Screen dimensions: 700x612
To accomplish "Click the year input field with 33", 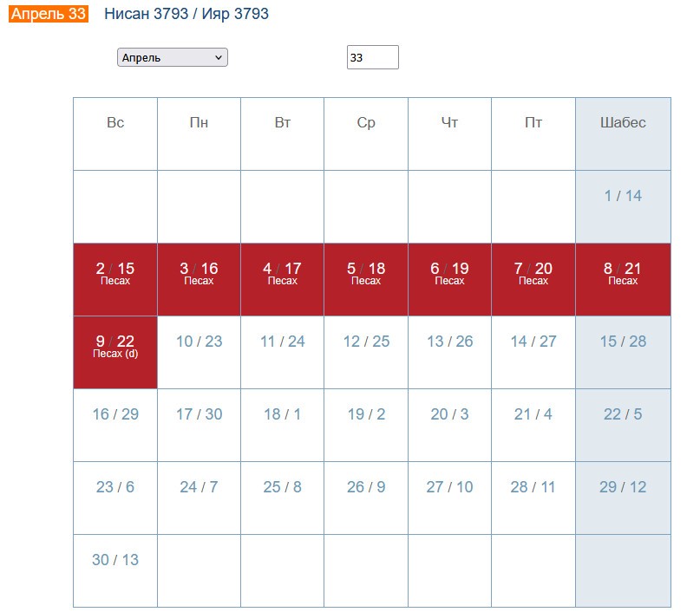I will pos(372,57).
